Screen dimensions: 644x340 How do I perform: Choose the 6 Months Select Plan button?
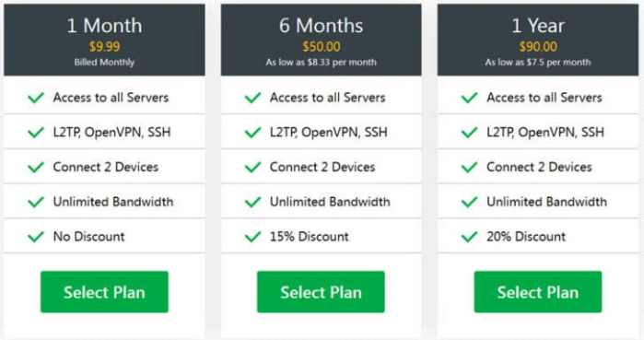321,291
